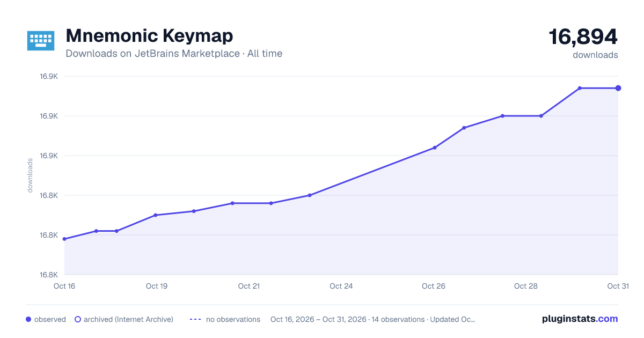Click the downloads label under 16,894
The height and width of the screenshot is (338, 644).
click(x=595, y=55)
